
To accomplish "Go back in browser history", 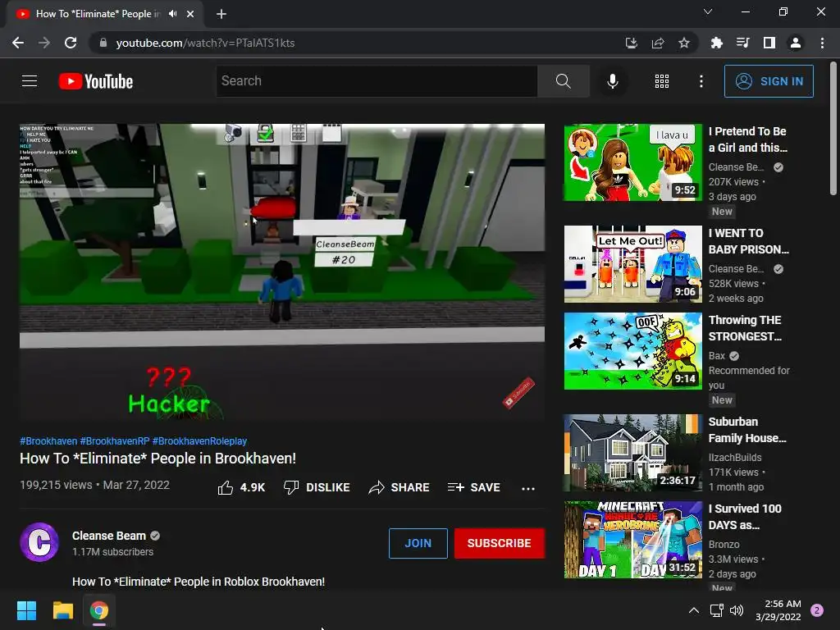I will (x=18, y=43).
